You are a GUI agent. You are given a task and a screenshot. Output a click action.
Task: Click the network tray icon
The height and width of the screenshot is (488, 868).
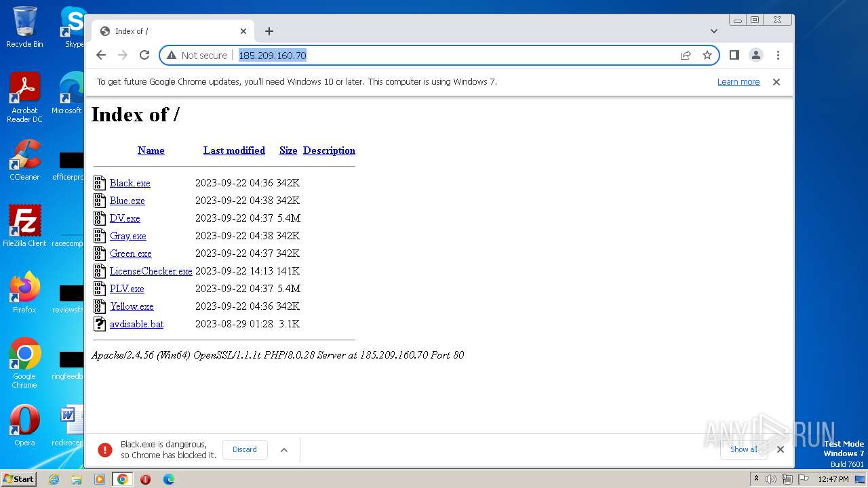pos(787,479)
